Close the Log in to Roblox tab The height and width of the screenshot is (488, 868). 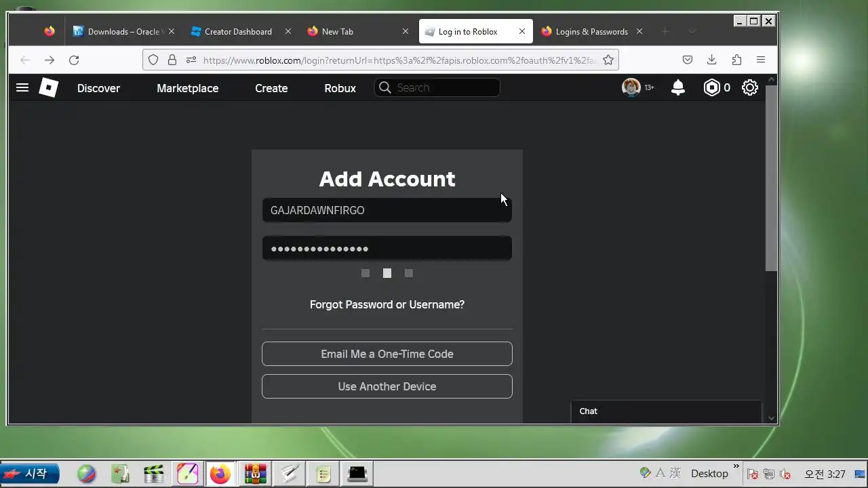[522, 31]
